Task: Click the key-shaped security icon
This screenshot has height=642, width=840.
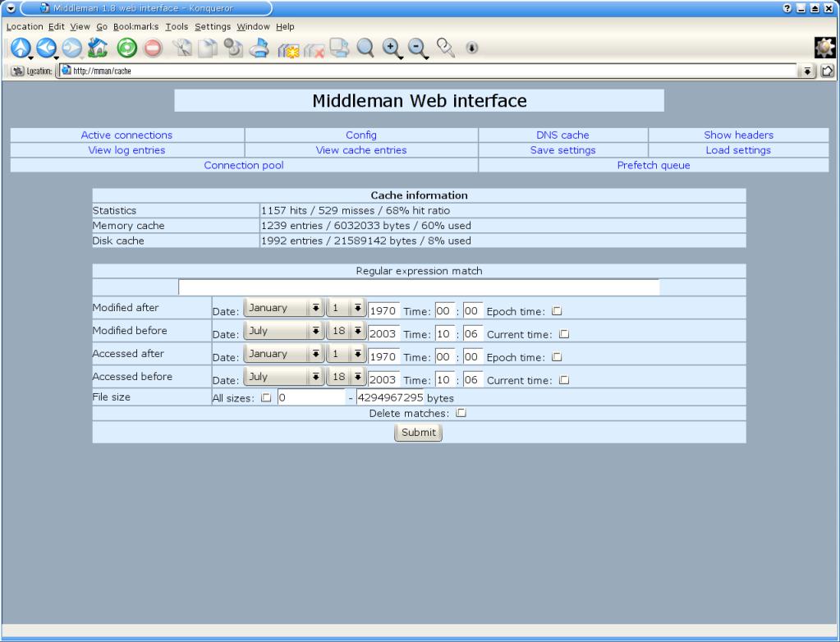Action: pyautogui.click(x=446, y=48)
